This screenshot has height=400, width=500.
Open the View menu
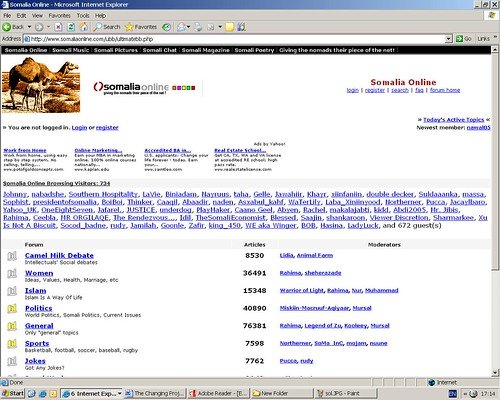pyautogui.click(x=37, y=15)
